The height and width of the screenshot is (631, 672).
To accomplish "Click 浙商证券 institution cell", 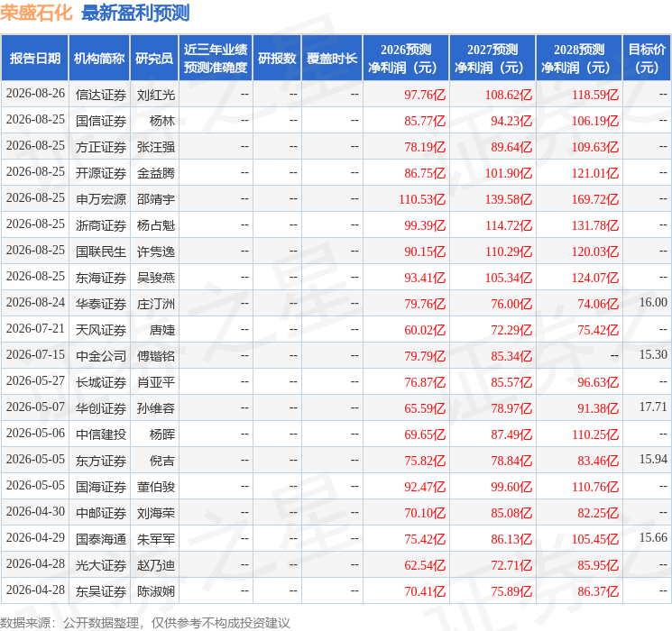I will click(x=101, y=225).
